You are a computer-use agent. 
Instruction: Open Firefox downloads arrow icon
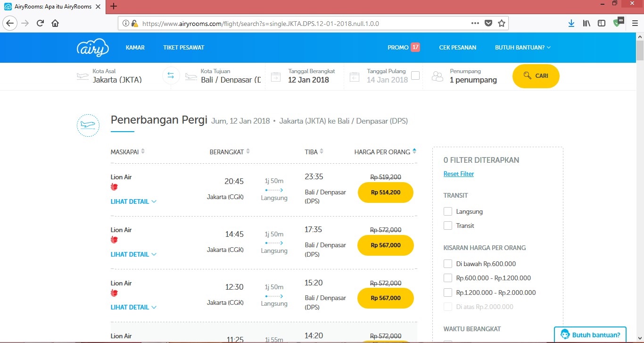coord(571,23)
